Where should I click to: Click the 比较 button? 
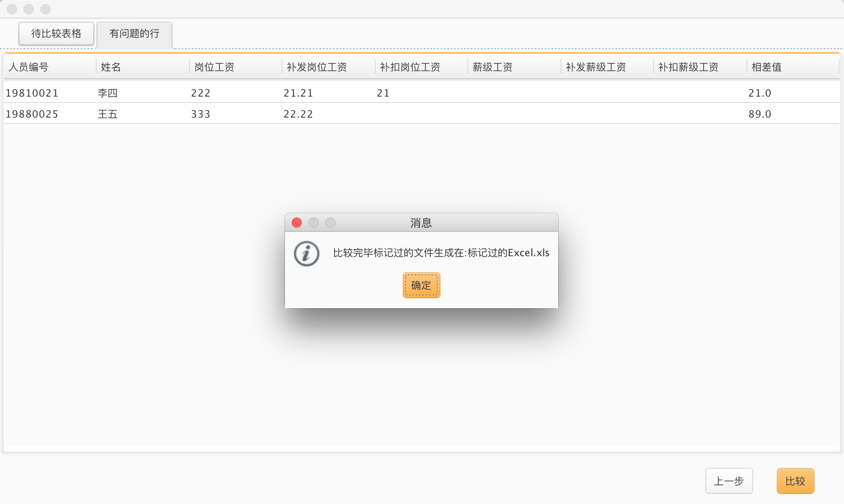795,481
